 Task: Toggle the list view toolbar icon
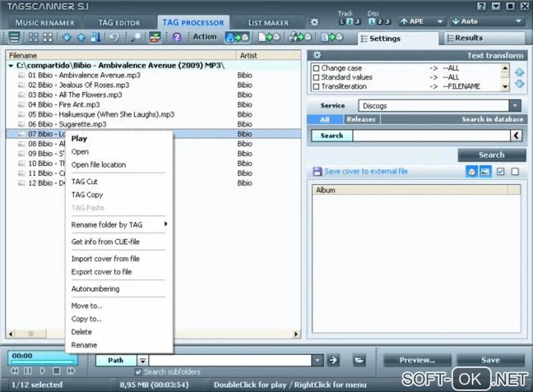click(x=14, y=37)
